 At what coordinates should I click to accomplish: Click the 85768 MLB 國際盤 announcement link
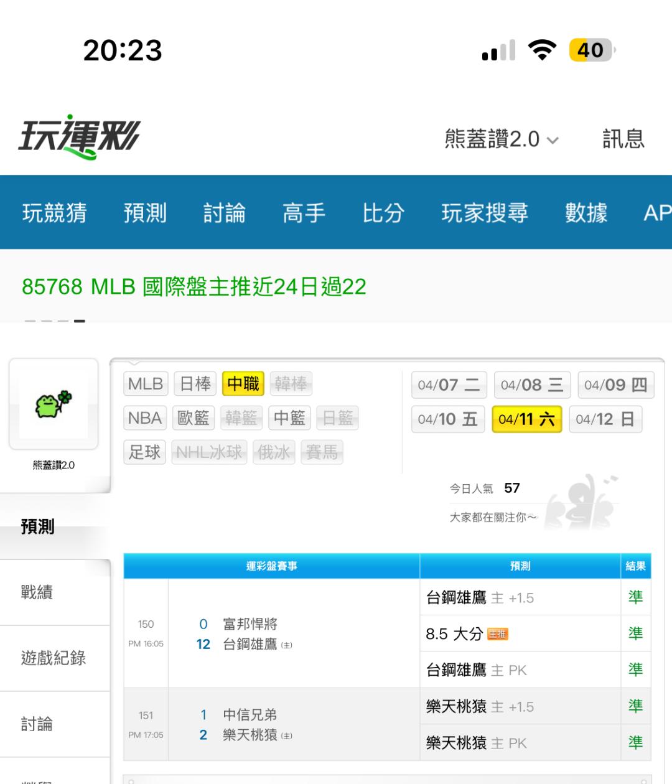click(x=194, y=287)
